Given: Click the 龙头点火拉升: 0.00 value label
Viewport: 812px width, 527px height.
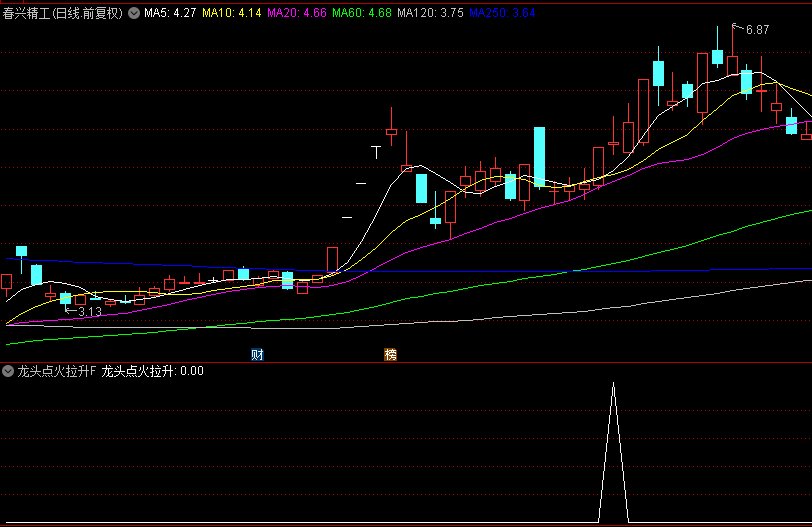Looking at the screenshot, I should [x=152, y=371].
